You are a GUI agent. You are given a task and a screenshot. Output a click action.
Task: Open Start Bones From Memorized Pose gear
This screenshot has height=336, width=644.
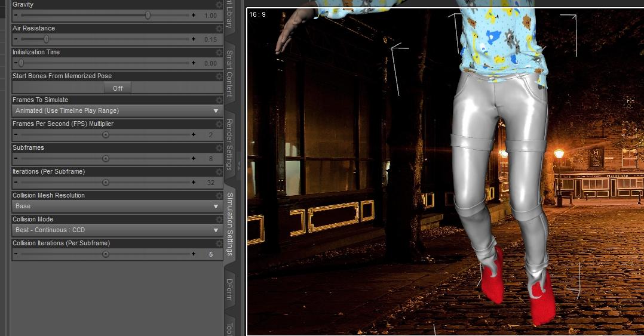click(219, 76)
